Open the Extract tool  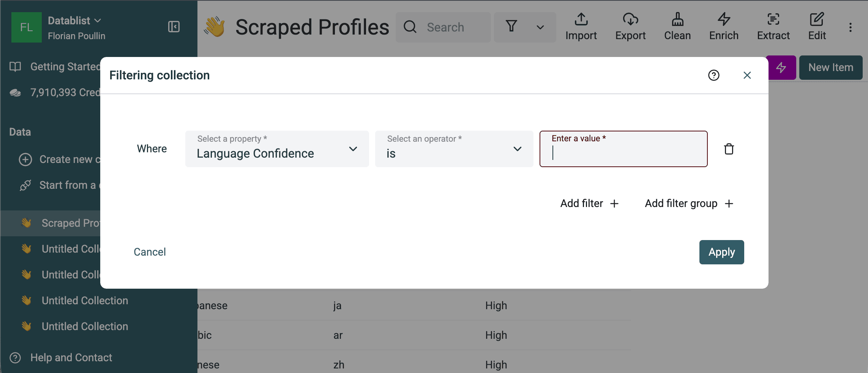point(773,27)
